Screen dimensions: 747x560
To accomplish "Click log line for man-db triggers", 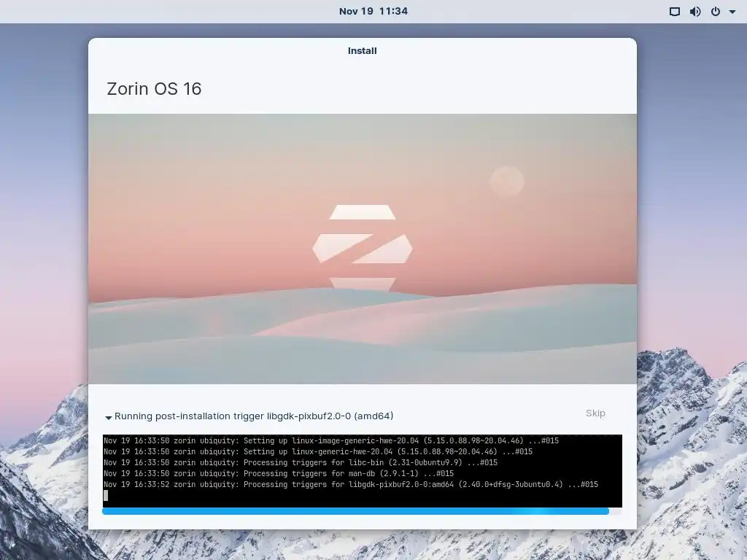I will click(278, 474).
